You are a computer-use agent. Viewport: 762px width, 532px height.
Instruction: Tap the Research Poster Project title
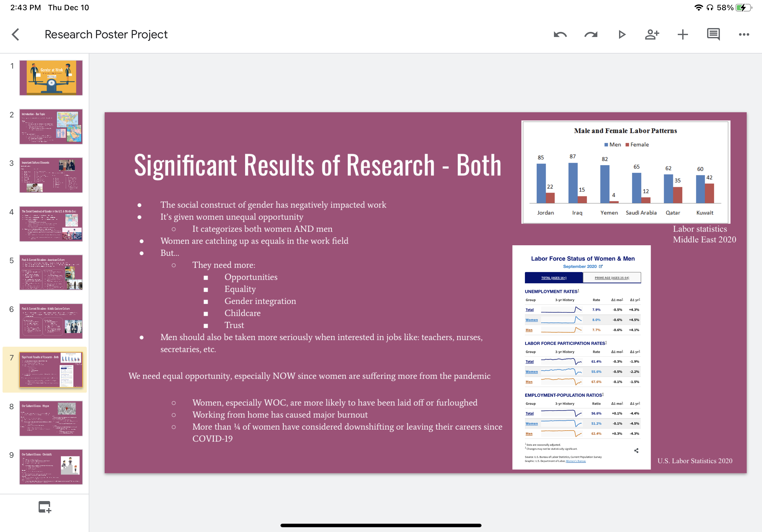pyautogui.click(x=106, y=34)
